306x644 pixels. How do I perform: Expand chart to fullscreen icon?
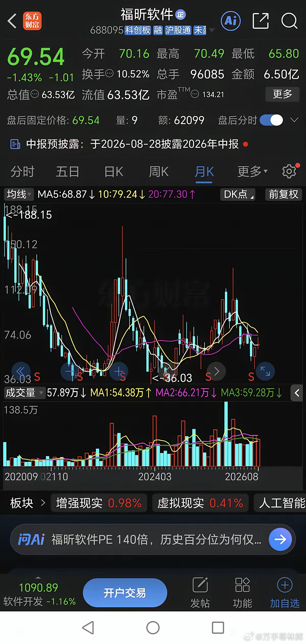pyautogui.click(x=265, y=371)
